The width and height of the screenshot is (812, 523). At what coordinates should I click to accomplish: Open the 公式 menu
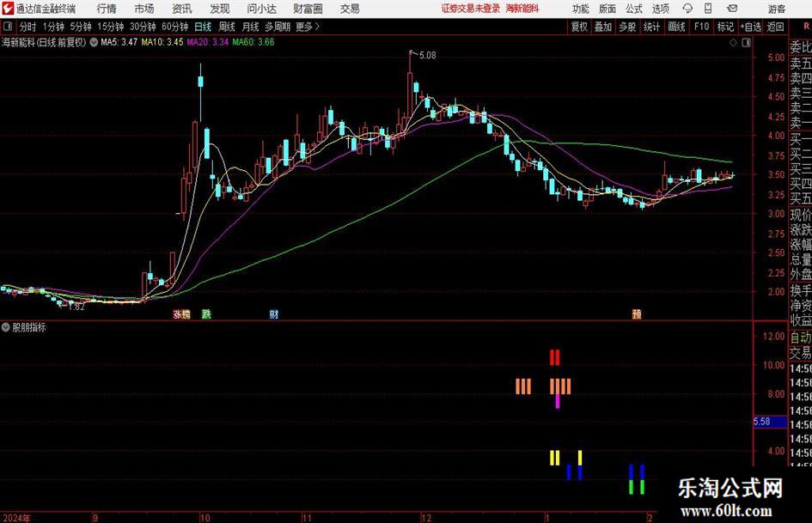pos(634,9)
